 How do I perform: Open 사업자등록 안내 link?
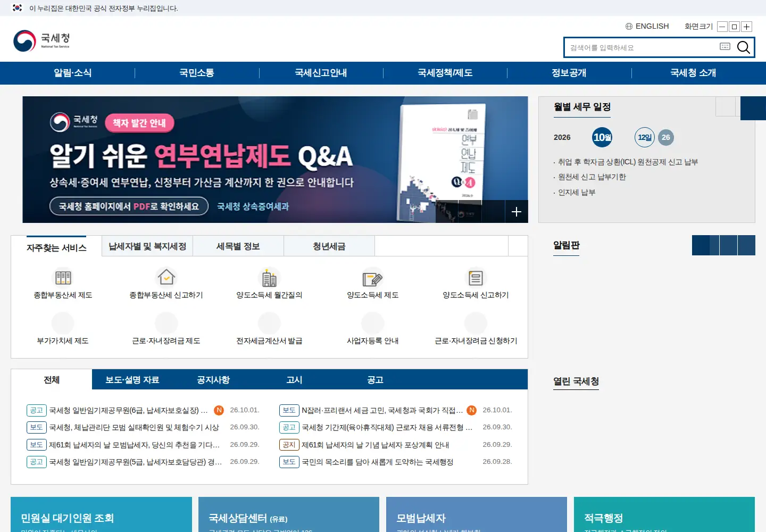click(x=372, y=340)
